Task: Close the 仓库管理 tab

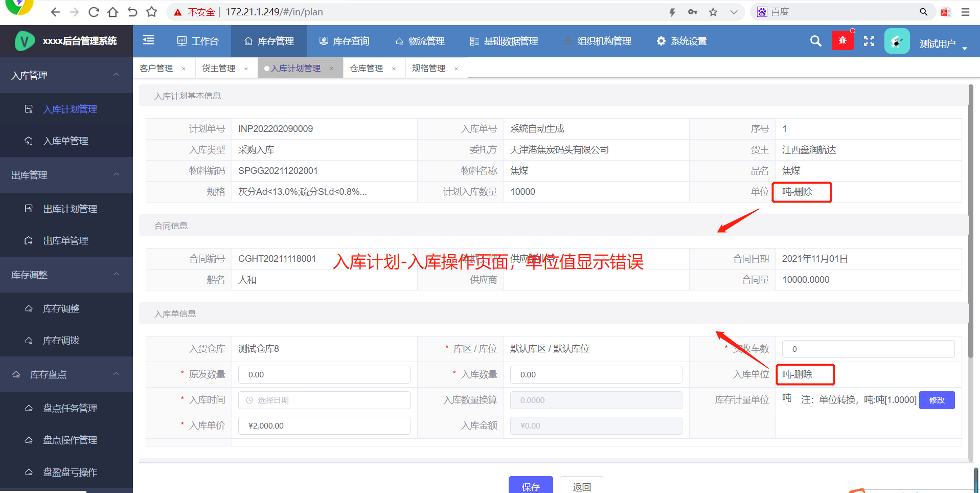Action: pyautogui.click(x=394, y=69)
